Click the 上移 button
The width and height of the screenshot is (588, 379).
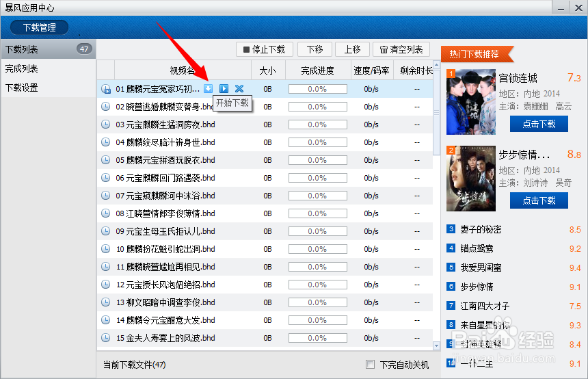pyautogui.click(x=353, y=49)
